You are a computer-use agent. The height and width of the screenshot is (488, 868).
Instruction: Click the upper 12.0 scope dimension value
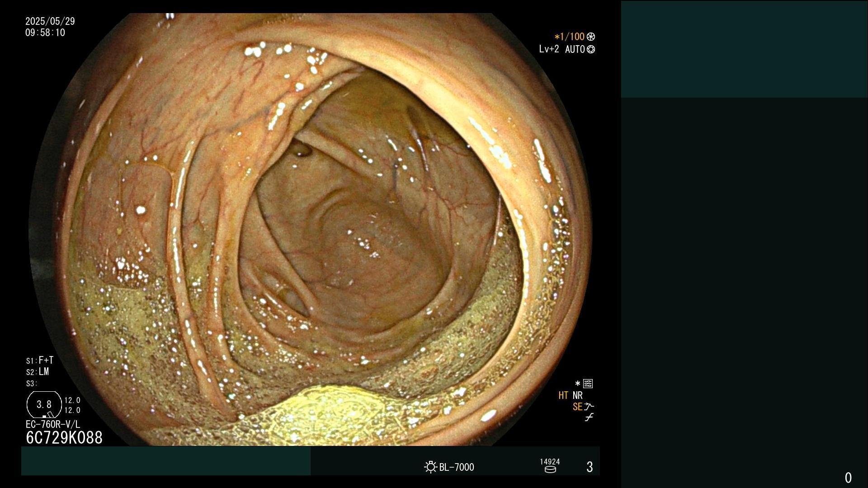(72, 400)
